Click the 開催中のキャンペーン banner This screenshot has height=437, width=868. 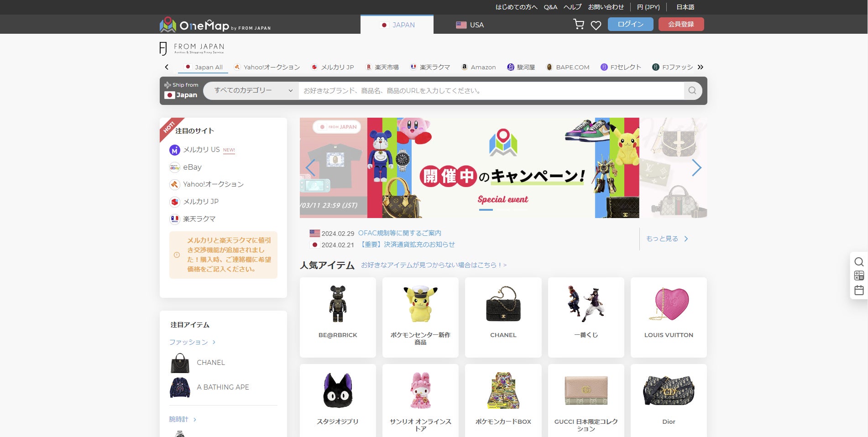coord(503,168)
